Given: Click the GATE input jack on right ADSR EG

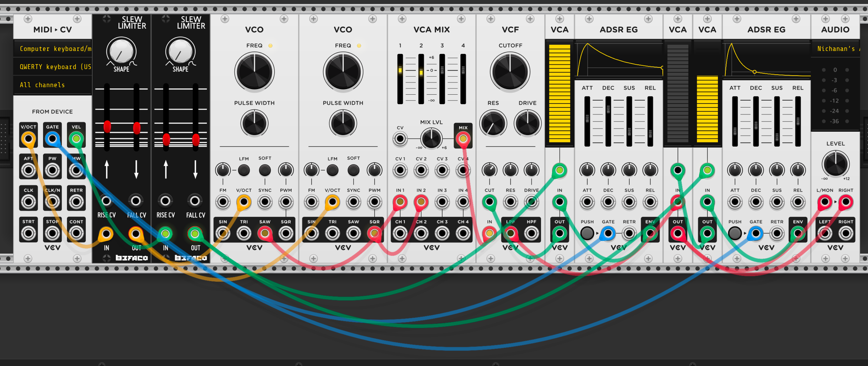Looking at the screenshot, I should [x=756, y=234].
